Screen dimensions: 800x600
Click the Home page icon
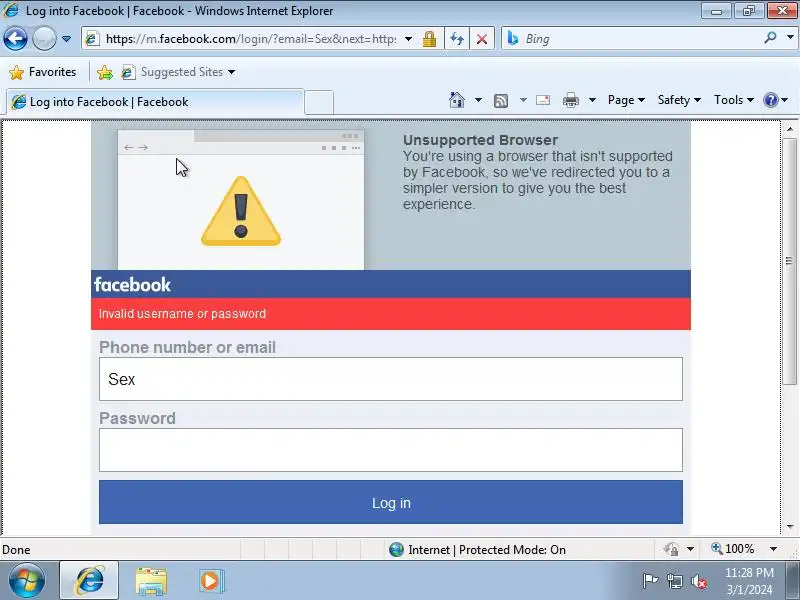click(457, 100)
